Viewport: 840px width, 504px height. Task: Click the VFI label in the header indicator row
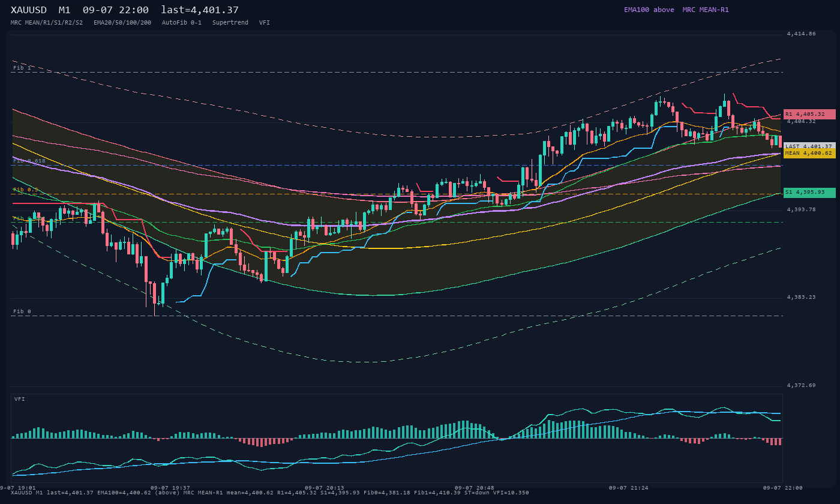(x=265, y=22)
